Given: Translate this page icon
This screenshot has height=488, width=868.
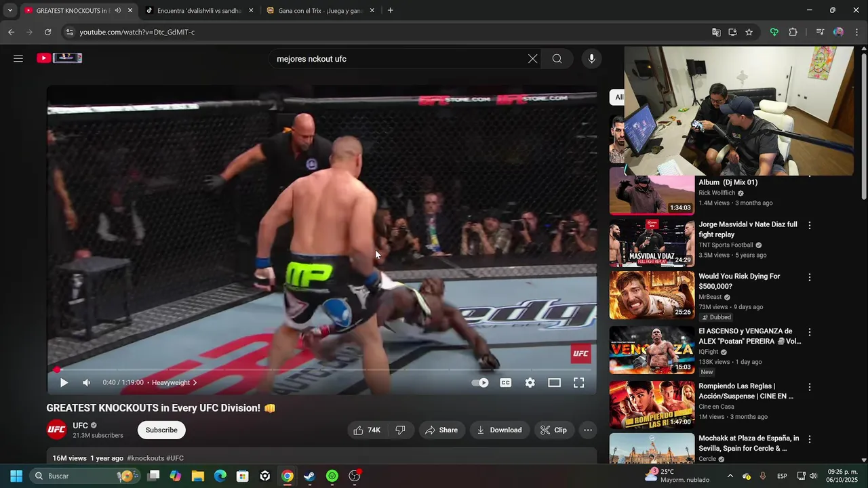Looking at the screenshot, I should [x=716, y=32].
